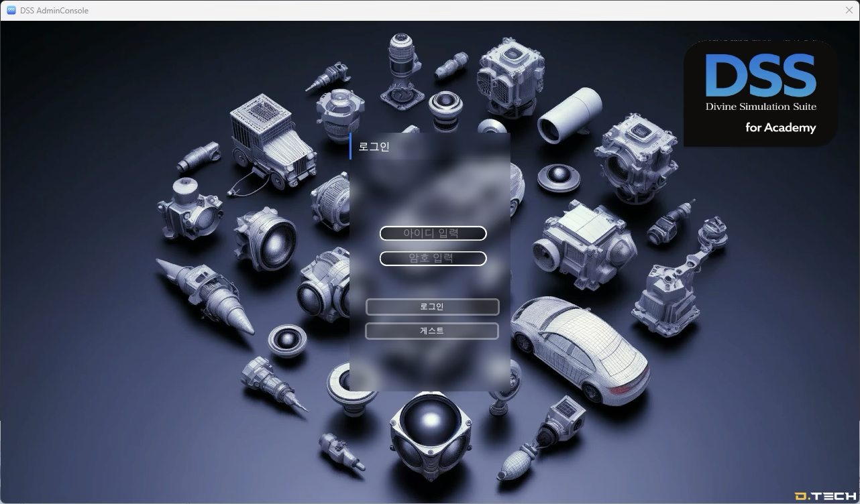This screenshot has height=504, width=860.
Task: Click the DSS app icon in title bar
Action: pos(11,11)
